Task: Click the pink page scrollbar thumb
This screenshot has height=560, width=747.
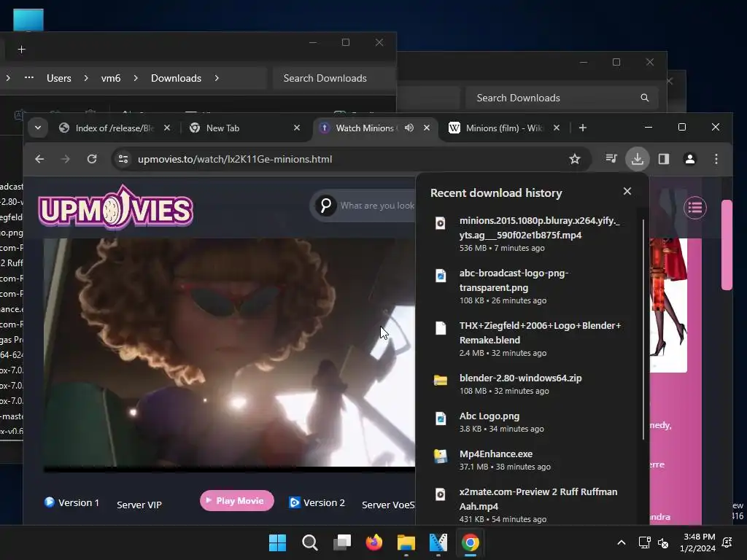Action: point(727,245)
